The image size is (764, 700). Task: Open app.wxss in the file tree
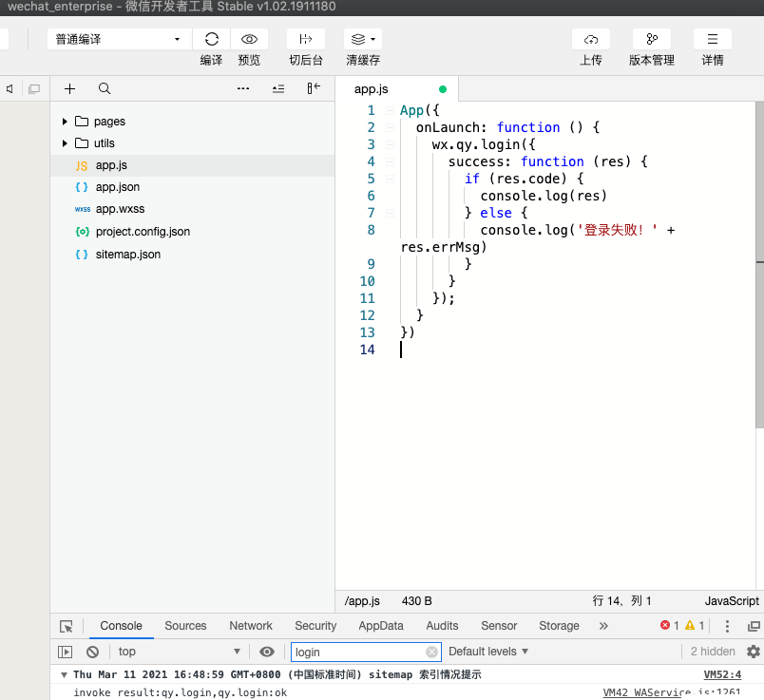(193, 209)
